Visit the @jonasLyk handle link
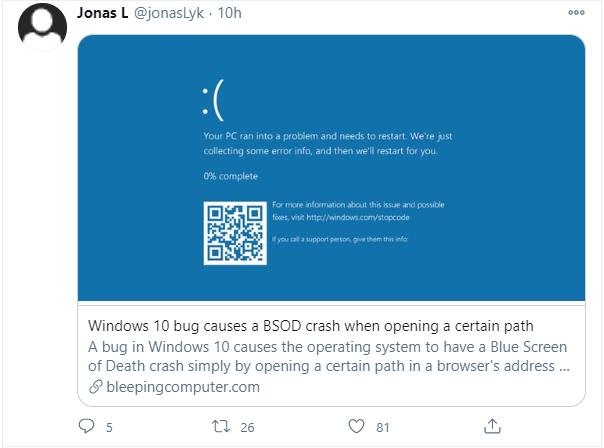The width and height of the screenshot is (604, 448). tap(169, 13)
